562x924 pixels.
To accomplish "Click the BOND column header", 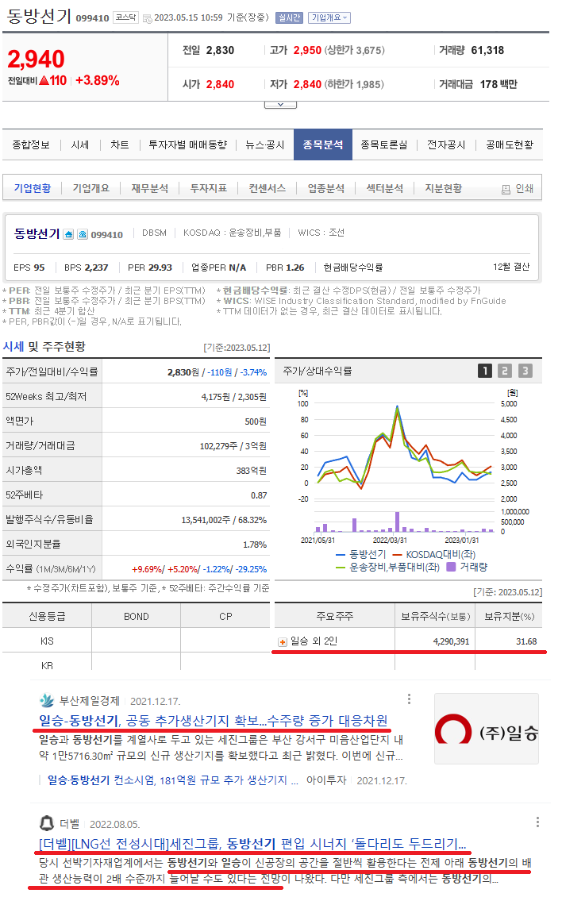I will pyautogui.click(x=136, y=616).
